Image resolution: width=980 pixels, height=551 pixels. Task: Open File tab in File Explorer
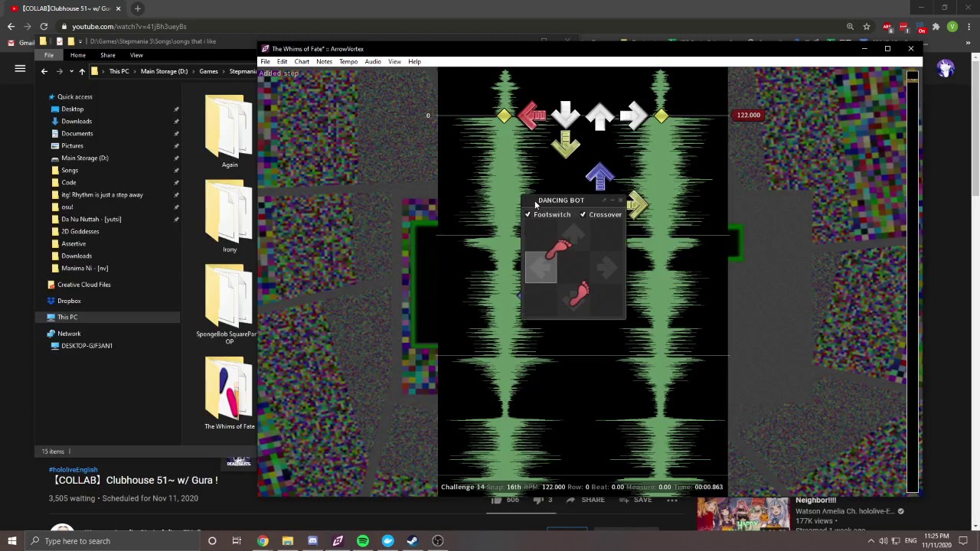(x=49, y=55)
